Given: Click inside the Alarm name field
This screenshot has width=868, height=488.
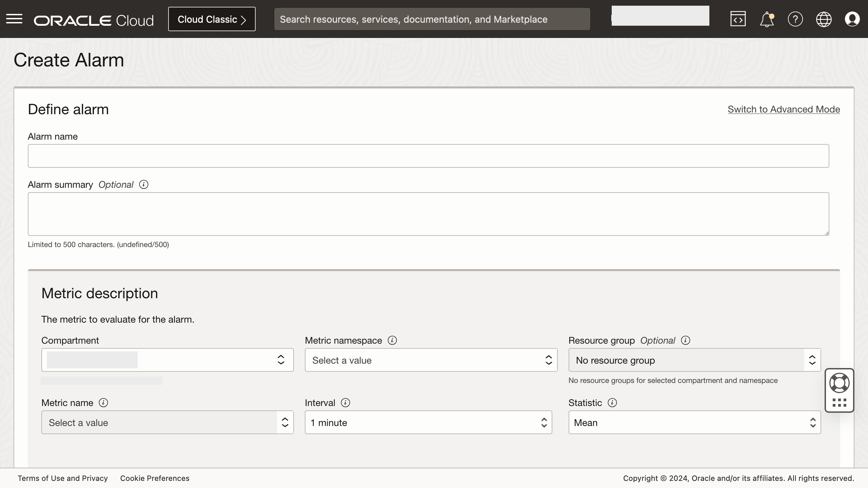Looking at the screenshot, I should [428, 156].
